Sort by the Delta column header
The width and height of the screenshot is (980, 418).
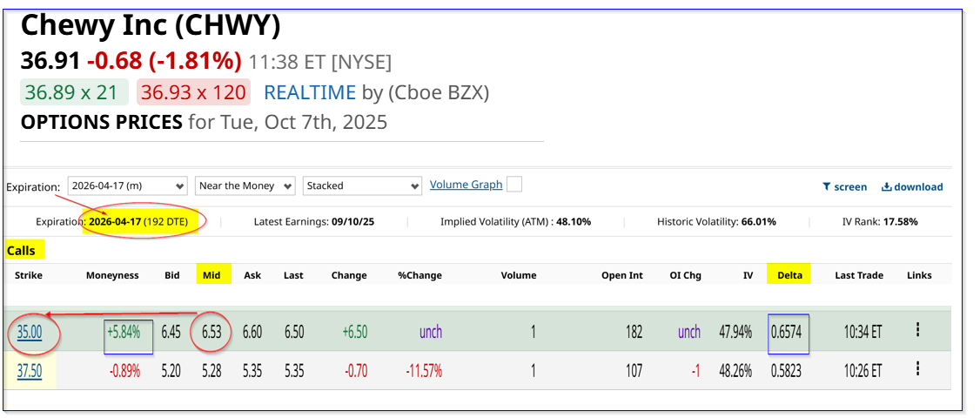(788, 275)
